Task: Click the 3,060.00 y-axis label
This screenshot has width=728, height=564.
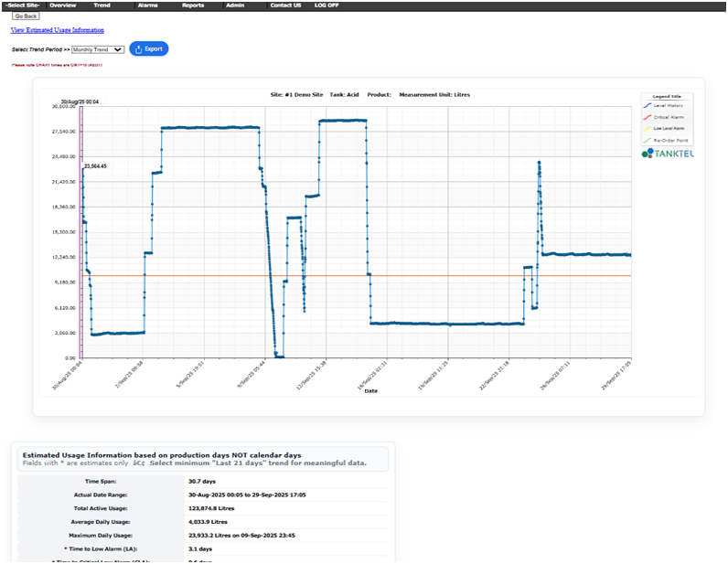Action: click(x=65, y=333)
